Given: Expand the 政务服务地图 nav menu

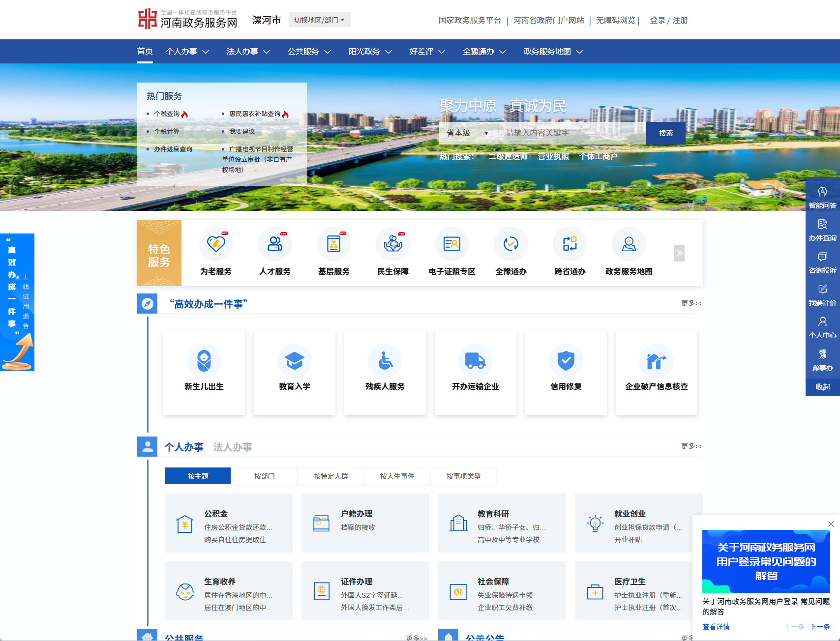Looking at the screenshot, I should (x=553, y=51).
